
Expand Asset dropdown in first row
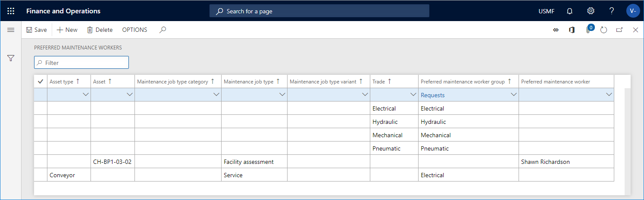coord(130,95)
